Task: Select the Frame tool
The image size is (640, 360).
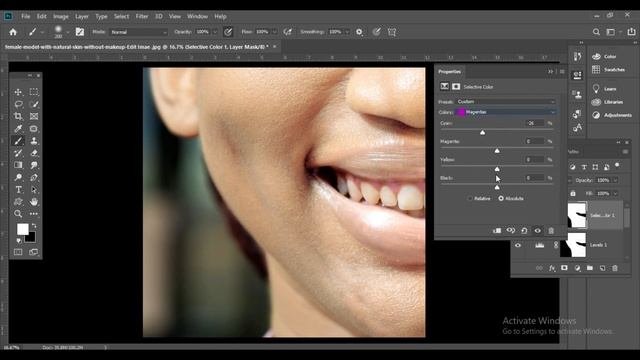Action: click(x=34, y=116)
